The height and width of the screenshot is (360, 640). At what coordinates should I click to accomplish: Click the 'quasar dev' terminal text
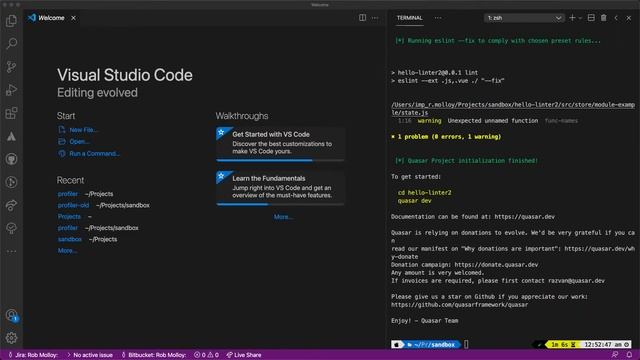(x=414, y=201)
